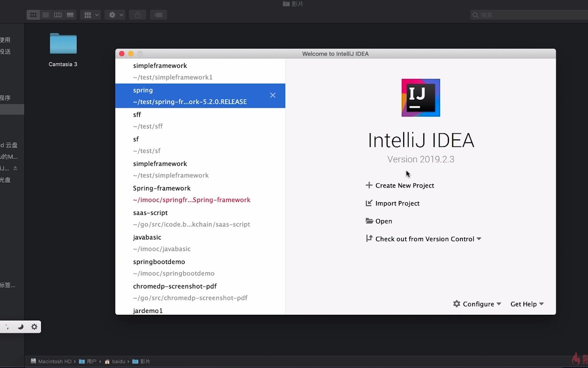Open the Get Help dropdown
The width and height of the screenshot is (588, 368).
tap(527, 304)
